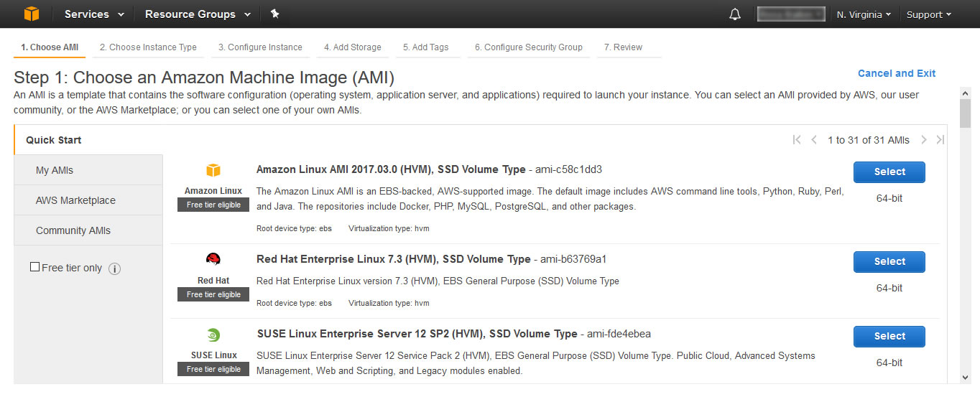Click the scrollbar up arrow

[965, 93]
